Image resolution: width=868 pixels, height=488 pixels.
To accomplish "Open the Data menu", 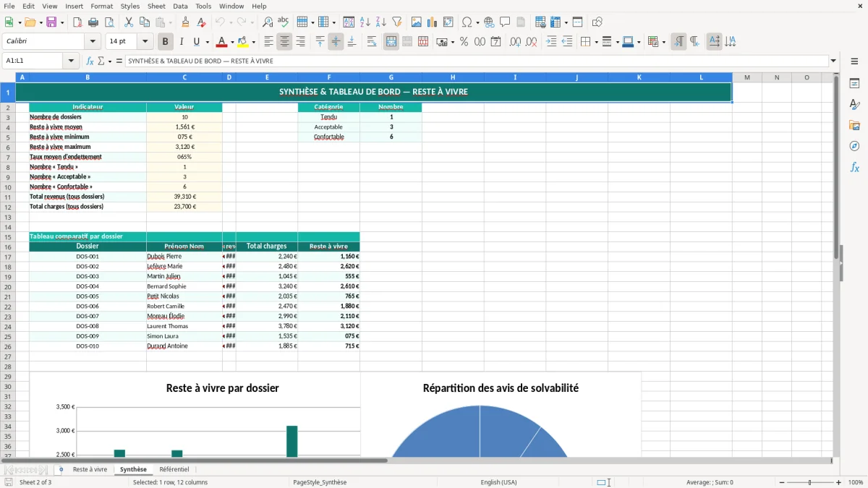I will [x=180, y=6].
